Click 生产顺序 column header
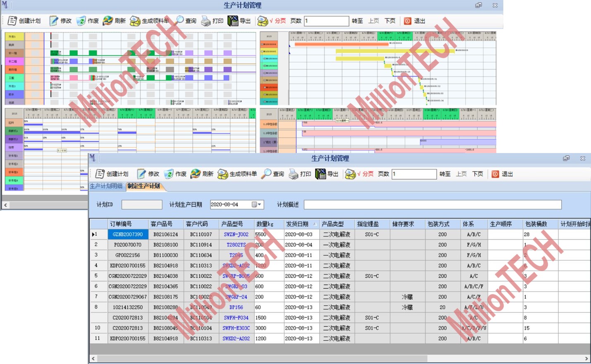Image resolution: width=591 pixels, height=364 pixels. pyautogui.click(x=505, y=224)
